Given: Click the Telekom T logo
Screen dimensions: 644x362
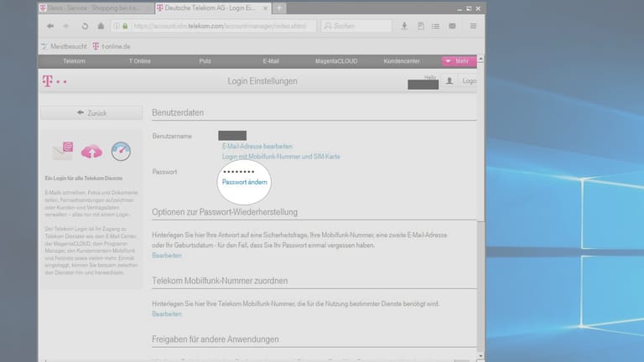Looking at the screenshot, I should [48, 81].
